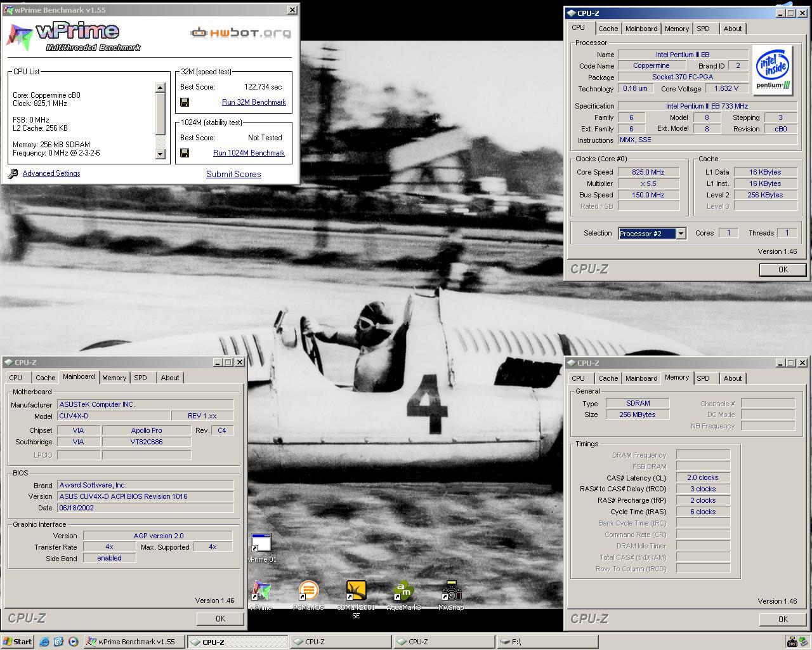Click the Core Voltage 1.632 V value
The width and height of the screenshot is (812, 650).
tap(726, 89)
